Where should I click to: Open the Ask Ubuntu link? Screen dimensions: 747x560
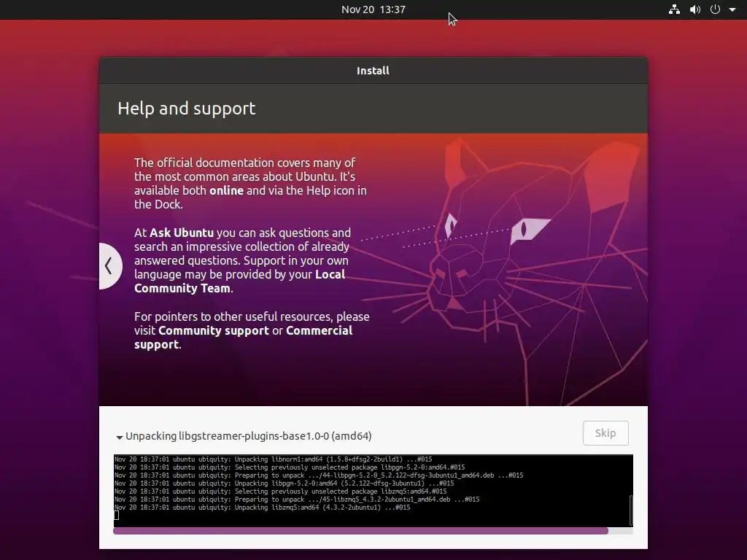[182, 233]
